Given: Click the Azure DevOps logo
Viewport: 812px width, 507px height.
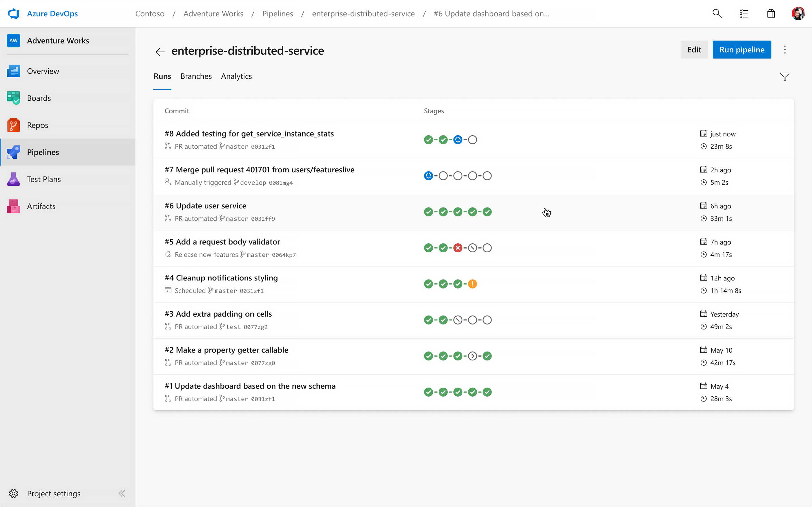Looking at the screenshot, I should click(43, 13).
